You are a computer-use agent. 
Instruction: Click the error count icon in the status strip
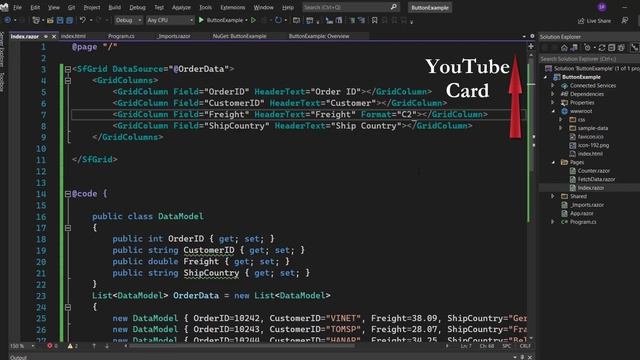[50, 346]
